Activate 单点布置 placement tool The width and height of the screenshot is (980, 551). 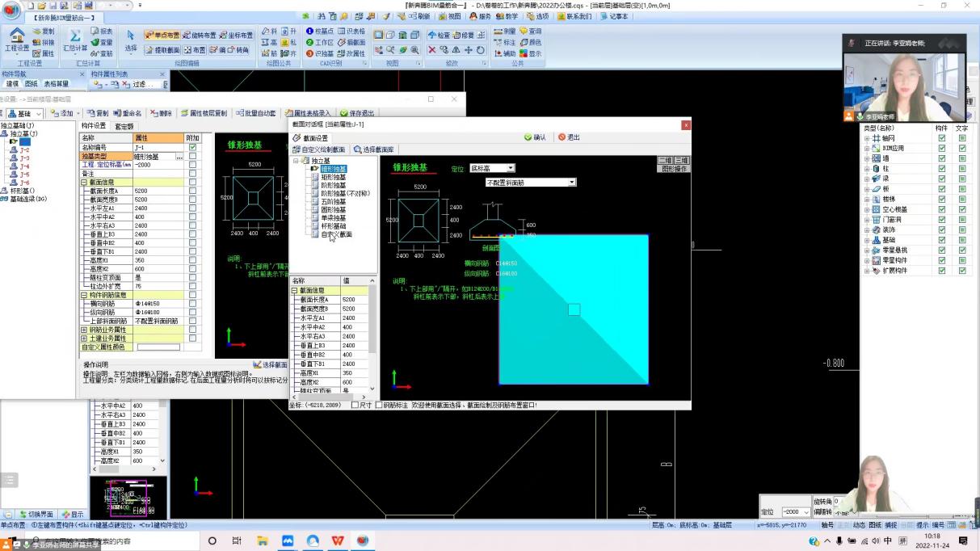(x=162, y=35)
